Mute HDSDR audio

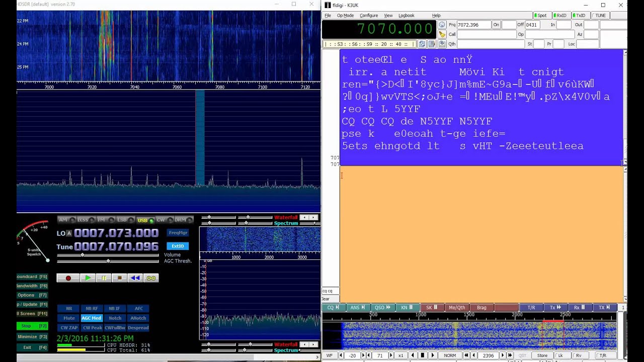69,318
